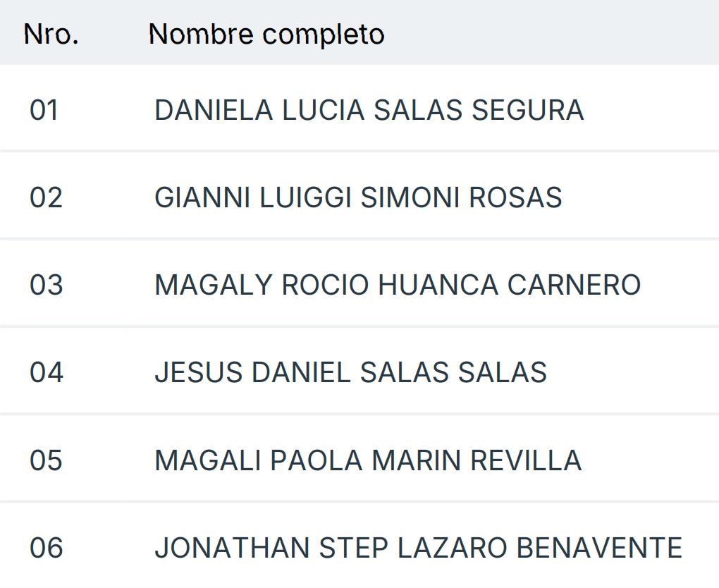Click the surname REVILLA in row 05

(526, 460)
